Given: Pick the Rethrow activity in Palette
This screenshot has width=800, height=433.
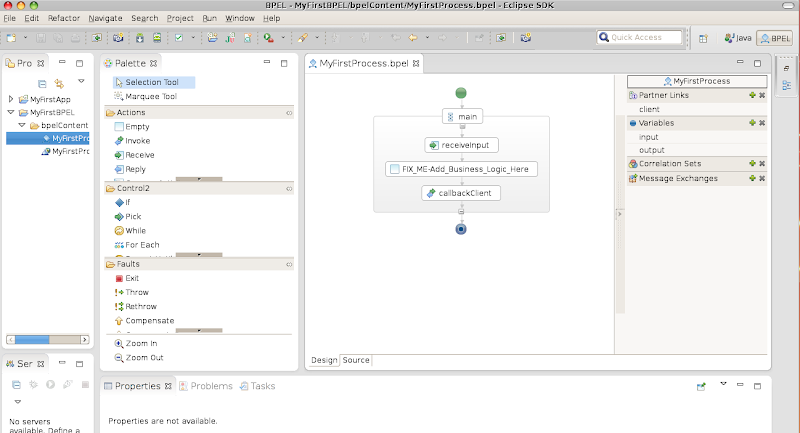Looking at the screenshot, I should tap(136, 307).
